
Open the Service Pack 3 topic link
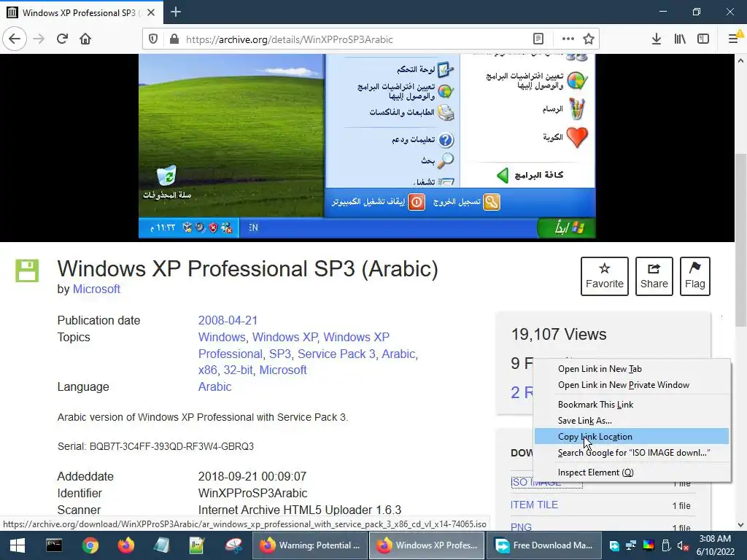[x=336, y=354]
